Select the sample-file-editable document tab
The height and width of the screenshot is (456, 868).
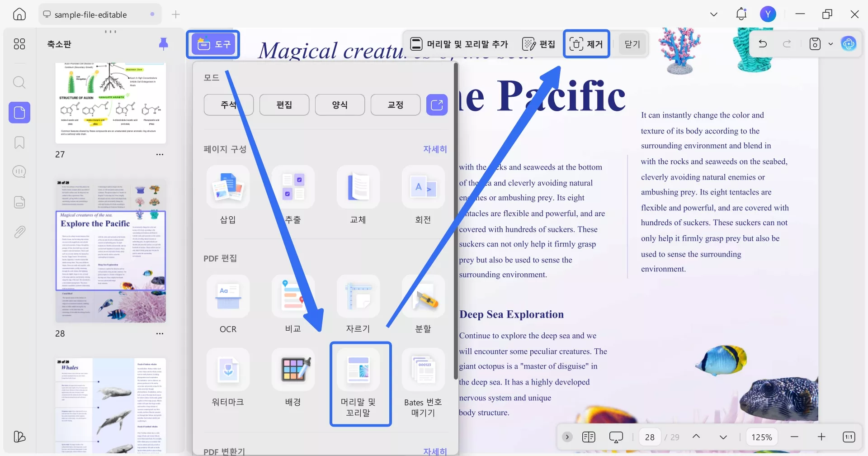click(90, 14)
